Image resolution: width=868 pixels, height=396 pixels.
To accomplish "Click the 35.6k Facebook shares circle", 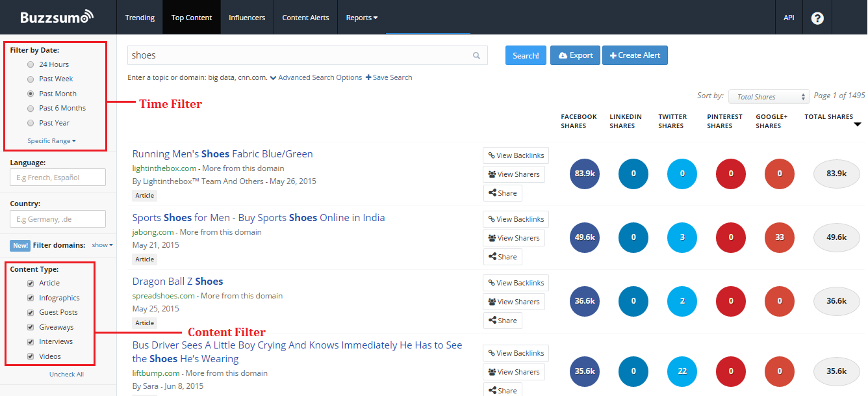I will pos(584,371).
